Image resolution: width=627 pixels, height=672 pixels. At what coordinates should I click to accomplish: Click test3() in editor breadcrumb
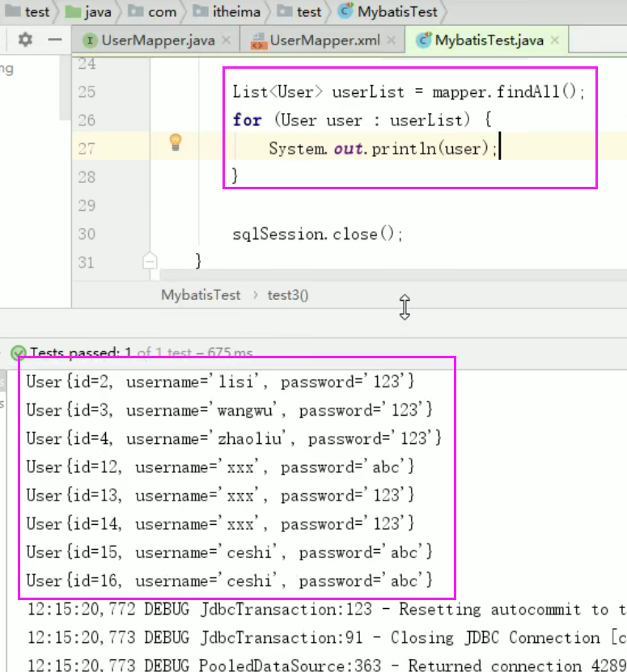click(x=288, y=295)
